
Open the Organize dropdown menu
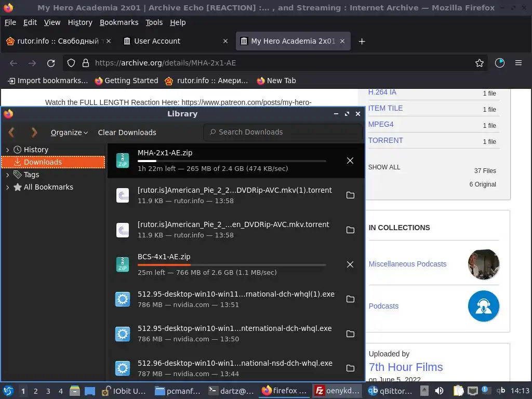[x=69, y=132]
